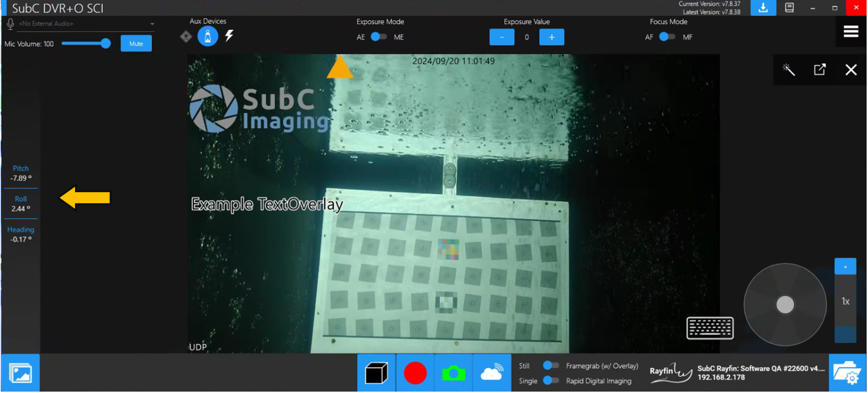Toggle Focus Mode between AF and MF

coord(666,37)
